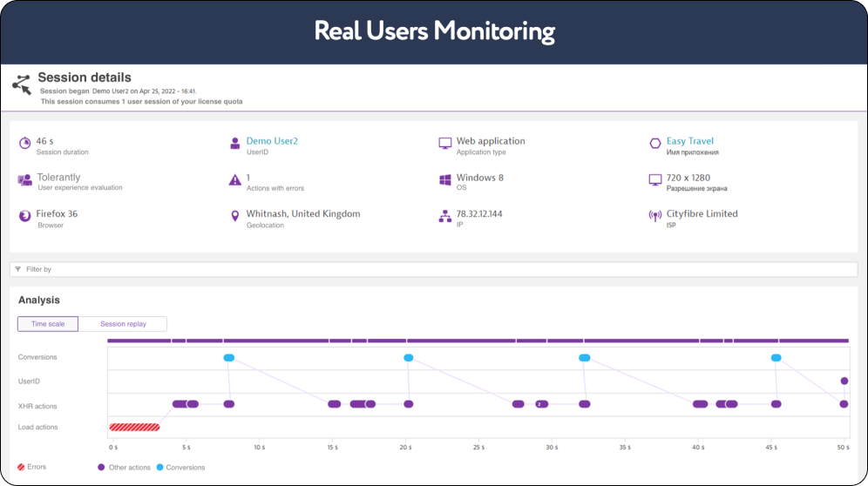
Task: Open the Easy Travel application link
Action: (689, 141)
